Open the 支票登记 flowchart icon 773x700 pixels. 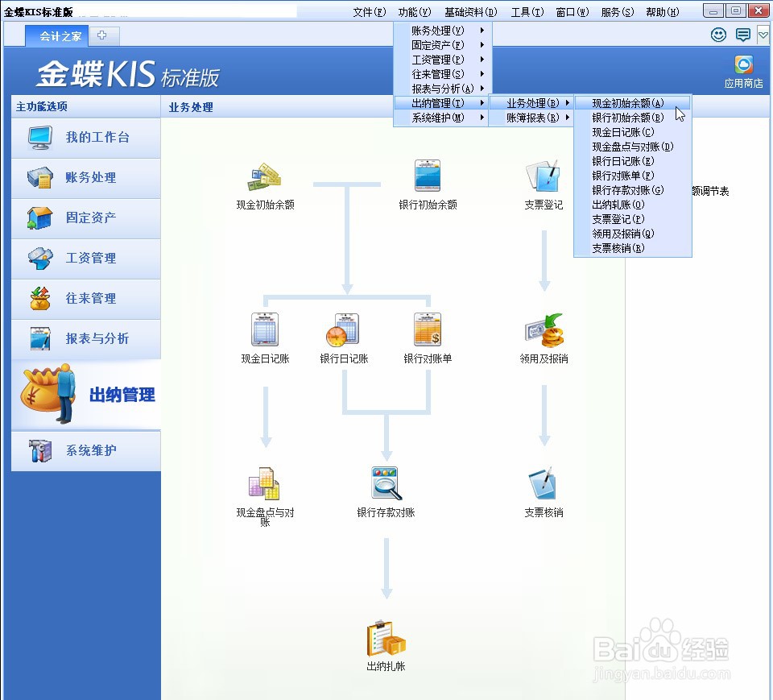(544, 176)
